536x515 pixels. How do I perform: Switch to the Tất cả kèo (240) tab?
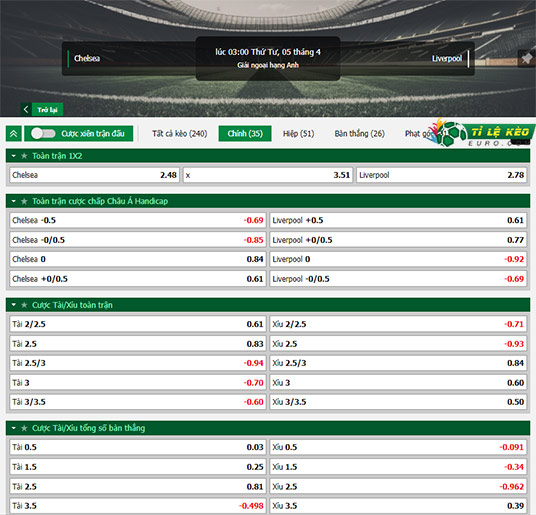[x=180, y=134]
